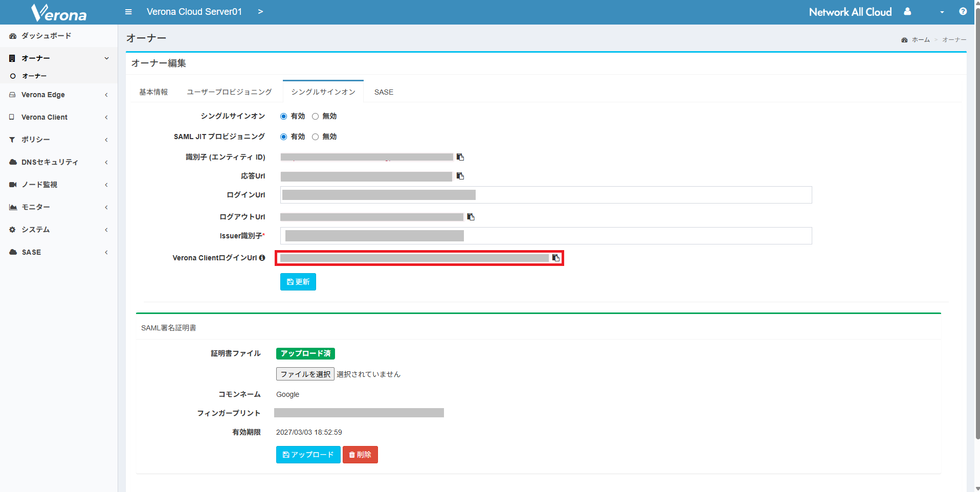Viewport: 980px width, 492px height.
Task: Expand the ポリシー sidebar menu
Action: pos(106,140)
